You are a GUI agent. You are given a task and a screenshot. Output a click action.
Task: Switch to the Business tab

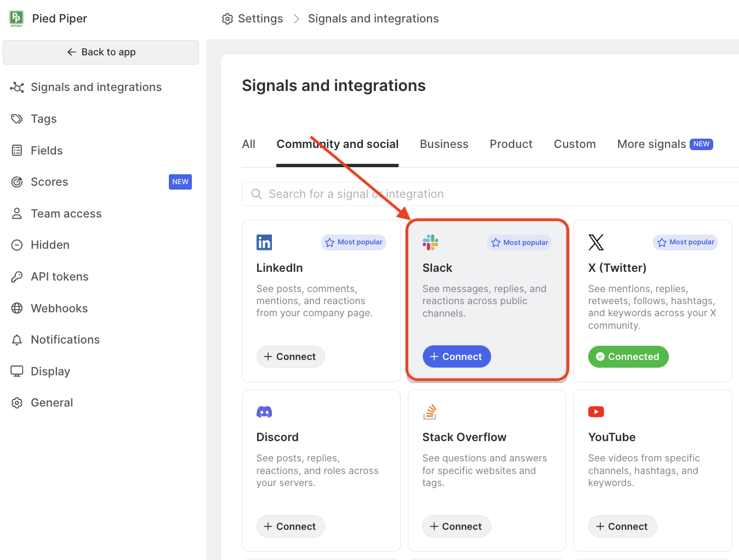444,144
